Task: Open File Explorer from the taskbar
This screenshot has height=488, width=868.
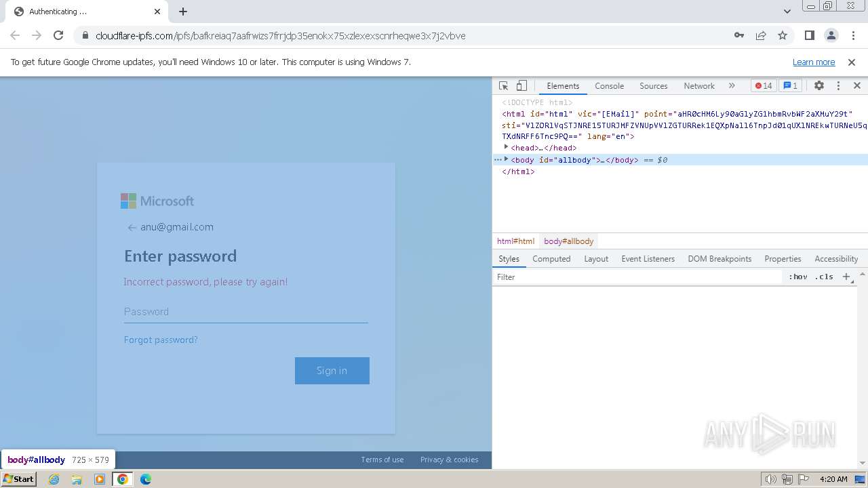Action: (x=77, y=479)
